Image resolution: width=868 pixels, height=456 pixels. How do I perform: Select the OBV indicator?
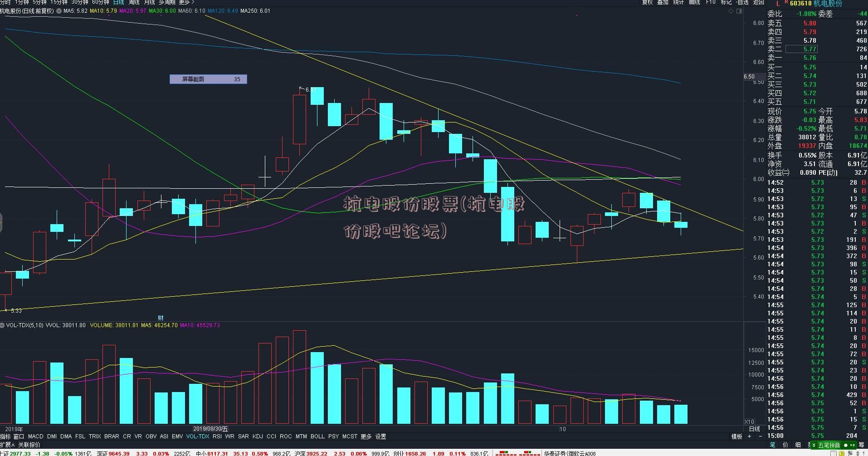point(151,436)
